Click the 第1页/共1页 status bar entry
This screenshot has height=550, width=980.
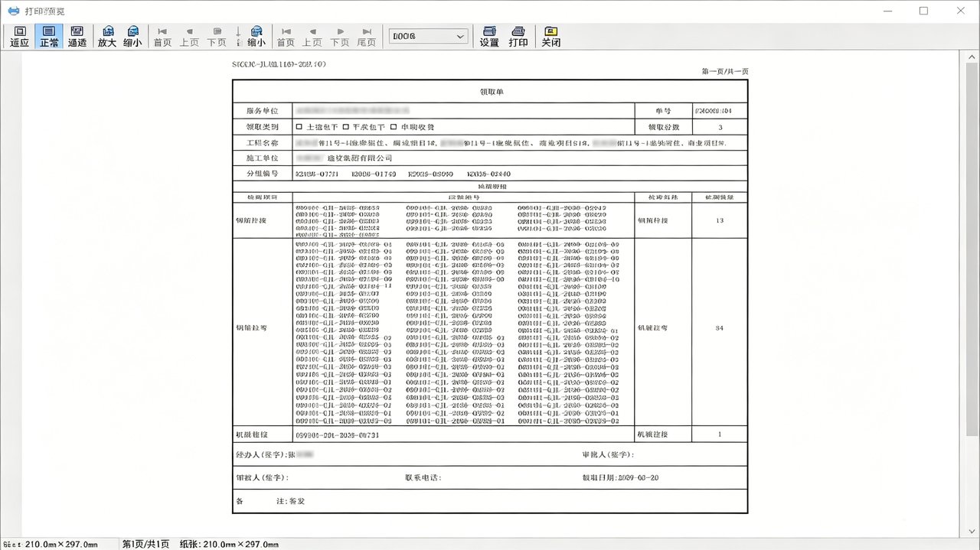click(x=145, y=544)
